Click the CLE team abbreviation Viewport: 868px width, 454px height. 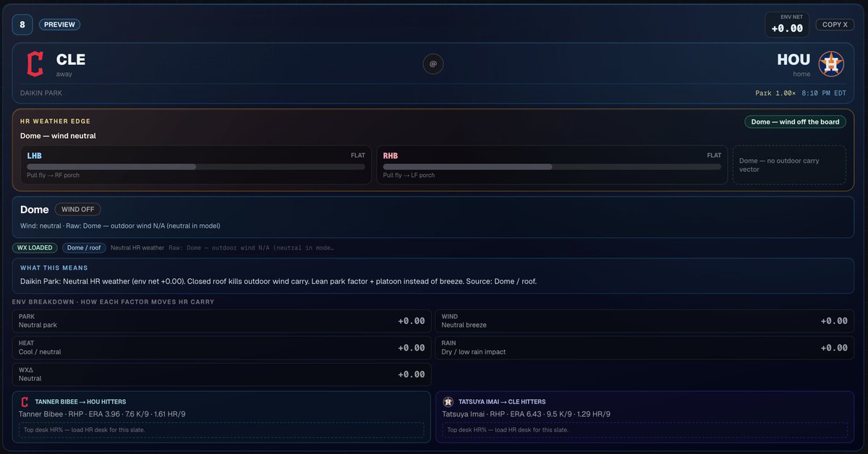71,60
